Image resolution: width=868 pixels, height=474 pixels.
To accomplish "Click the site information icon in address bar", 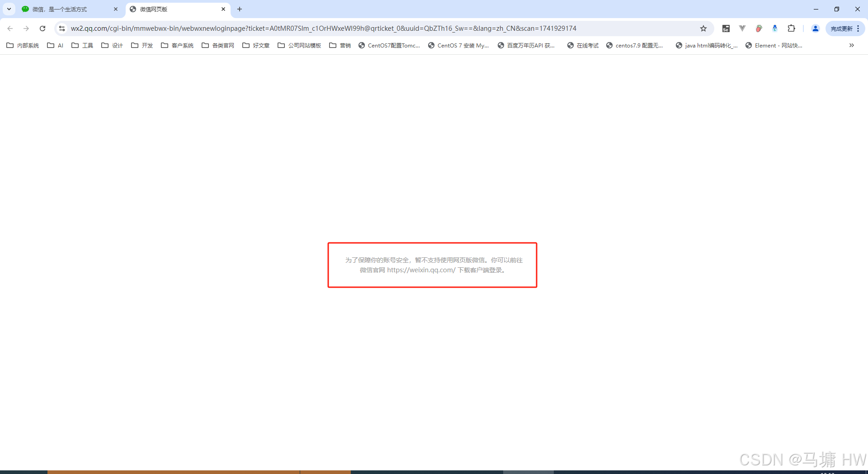I will pos(61,28).
